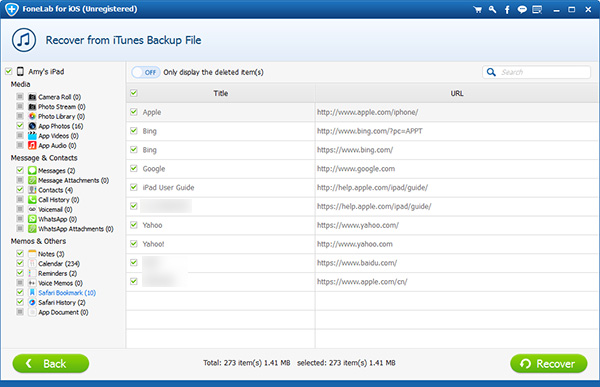Image resolution: width=600 pixels, height=387 pixels.
Task: Sort by the Title column header
Action: coord(221,93)
